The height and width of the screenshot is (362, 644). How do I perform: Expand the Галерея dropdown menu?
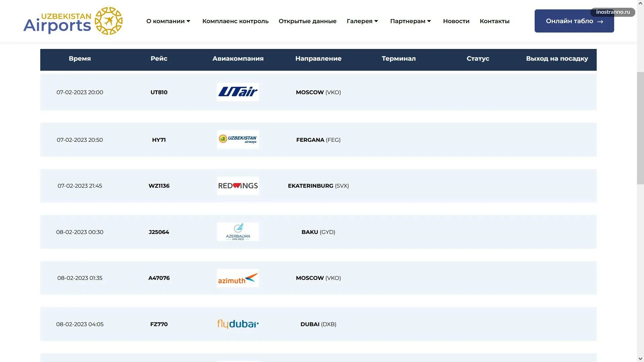point(363,21)
